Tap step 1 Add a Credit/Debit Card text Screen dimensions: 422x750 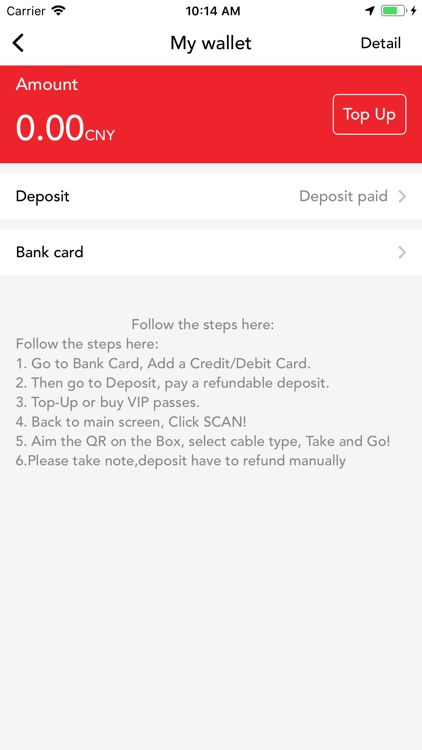(163, 364)
